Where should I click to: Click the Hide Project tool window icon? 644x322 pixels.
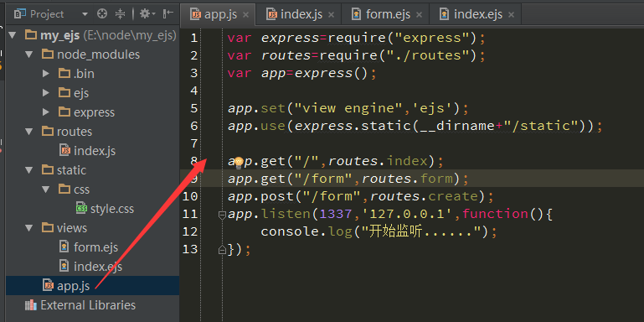point(168,14)
